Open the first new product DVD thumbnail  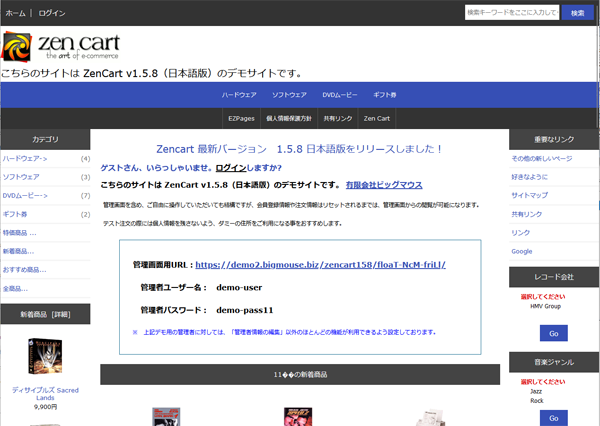166,417
